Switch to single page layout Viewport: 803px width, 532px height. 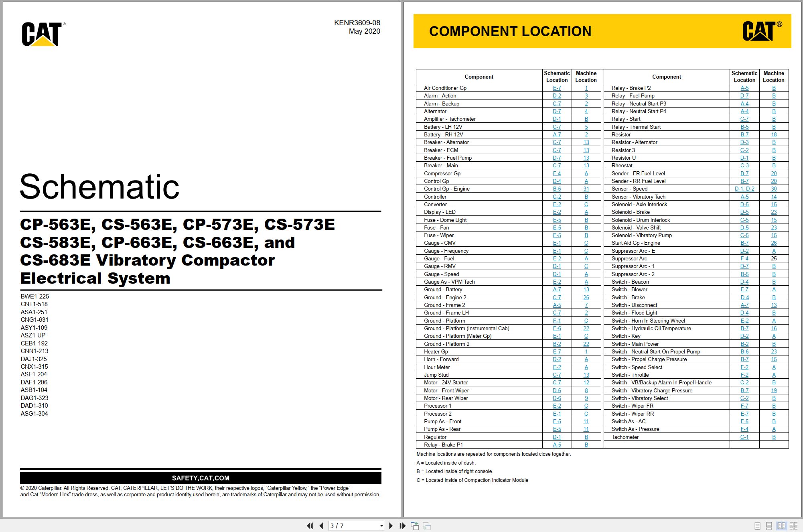[758, 526]
